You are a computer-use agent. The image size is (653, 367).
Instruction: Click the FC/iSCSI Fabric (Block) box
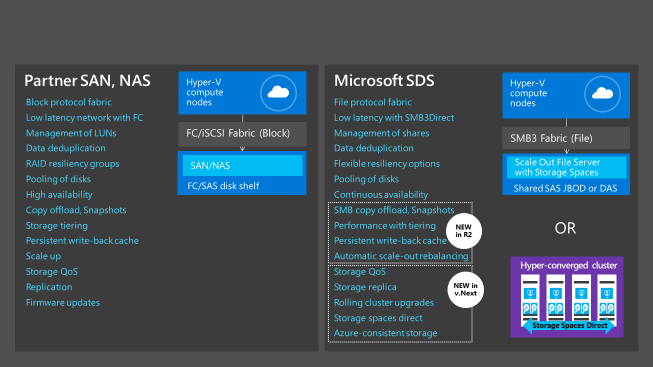[242, 134]
